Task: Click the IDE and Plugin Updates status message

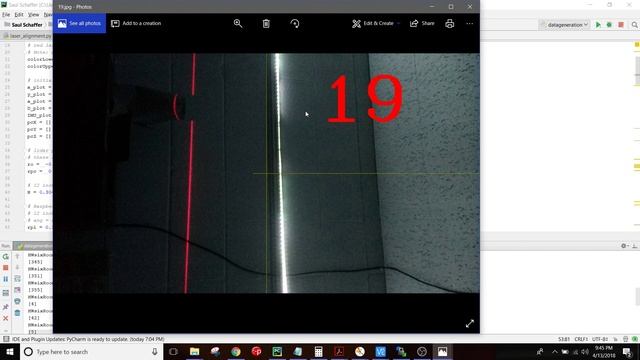Action: tap(88, 339)
